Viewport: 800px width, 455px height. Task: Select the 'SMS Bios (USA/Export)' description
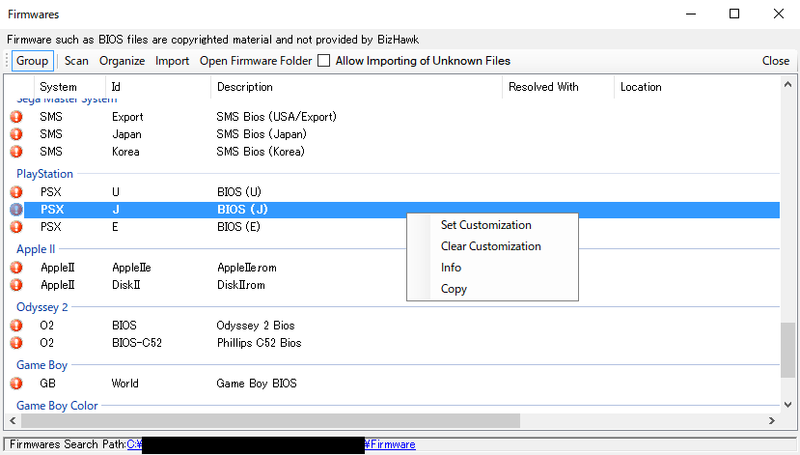[x=277, y=117]
